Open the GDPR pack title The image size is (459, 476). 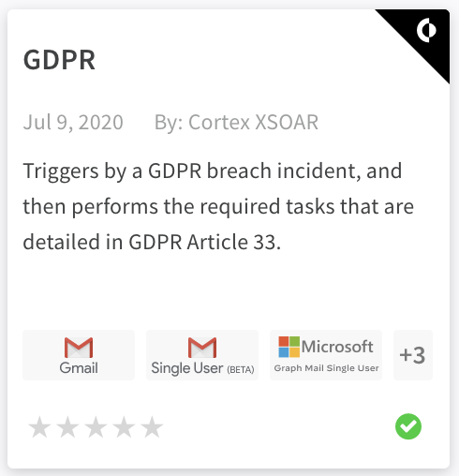(x=59, y=60)
